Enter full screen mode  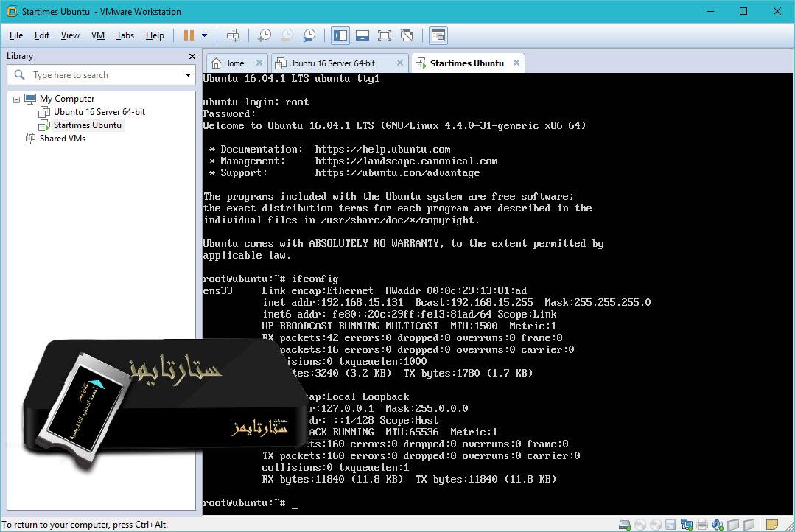pyautogui.click(x=384, y=35)
